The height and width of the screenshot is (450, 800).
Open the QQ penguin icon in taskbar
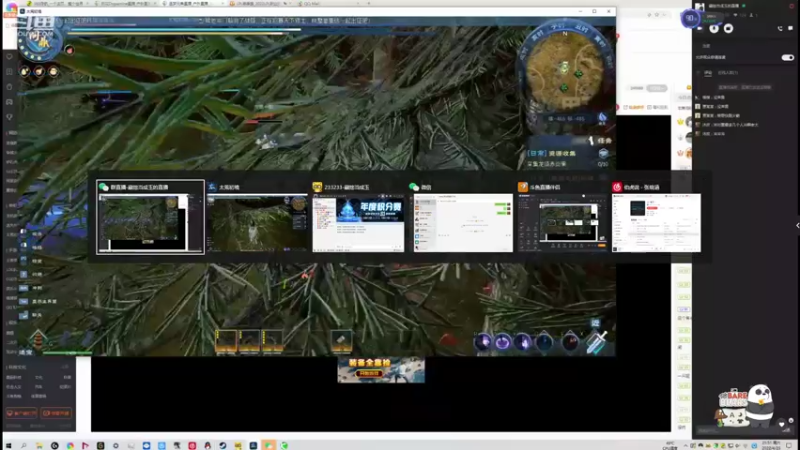click(208, 445)
